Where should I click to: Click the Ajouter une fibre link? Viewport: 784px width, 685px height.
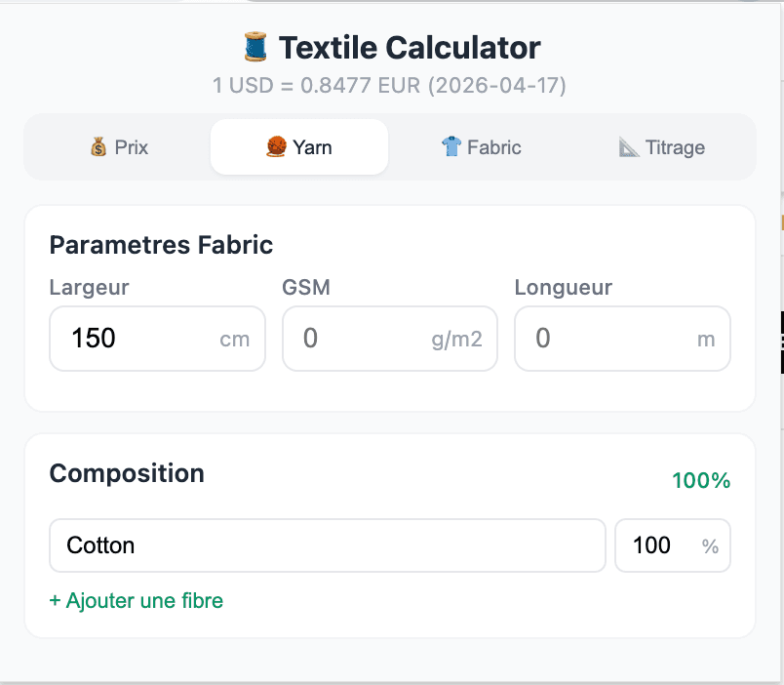pos(136,601)
